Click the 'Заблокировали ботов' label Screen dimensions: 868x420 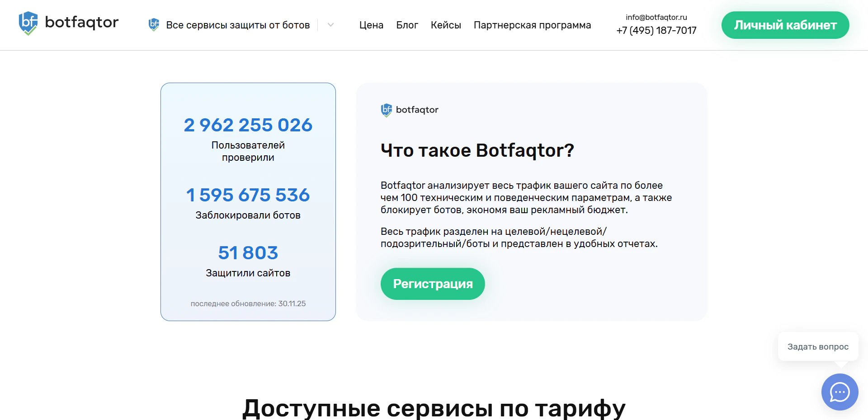[248, 215]
